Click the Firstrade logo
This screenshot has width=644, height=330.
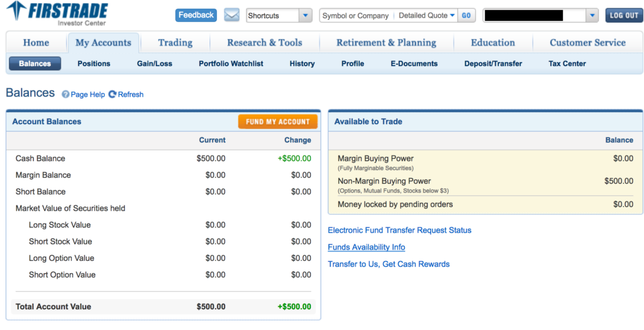point(57,14)
